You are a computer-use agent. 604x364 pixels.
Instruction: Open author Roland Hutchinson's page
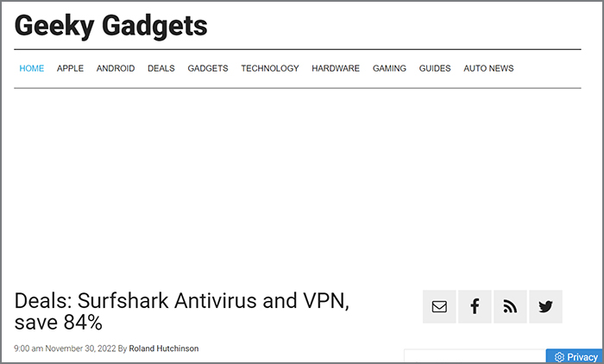point(164,348)
